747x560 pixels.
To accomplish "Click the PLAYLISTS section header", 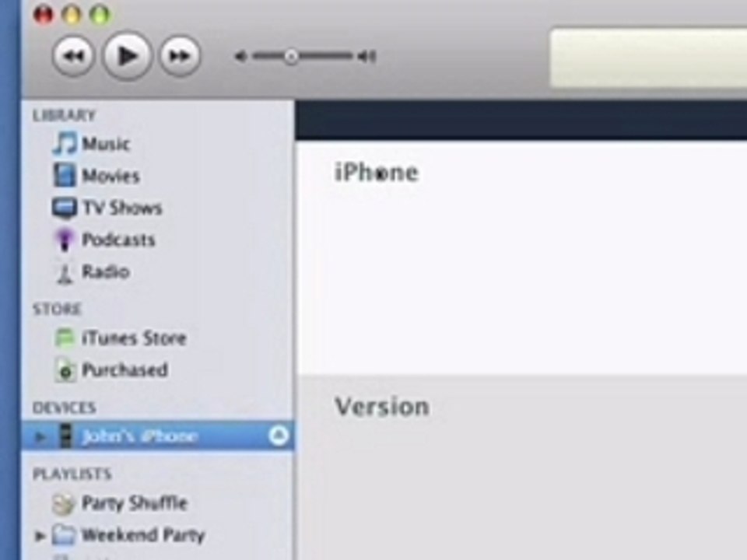I will click(x=72, y=474).
